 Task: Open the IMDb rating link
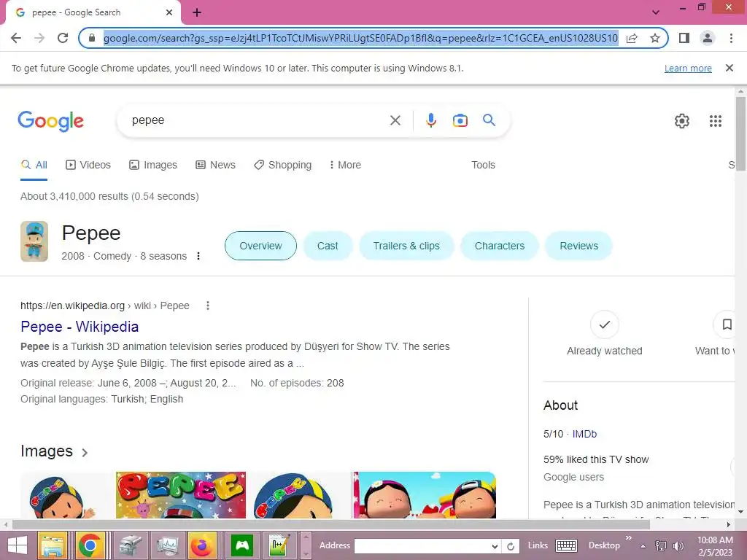(x=584, y=435)
